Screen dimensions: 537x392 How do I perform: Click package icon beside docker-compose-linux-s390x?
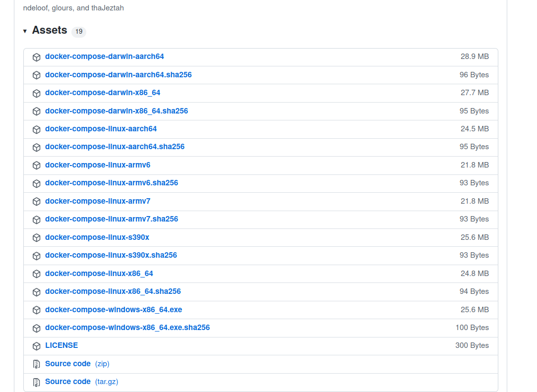pos(37,238)
